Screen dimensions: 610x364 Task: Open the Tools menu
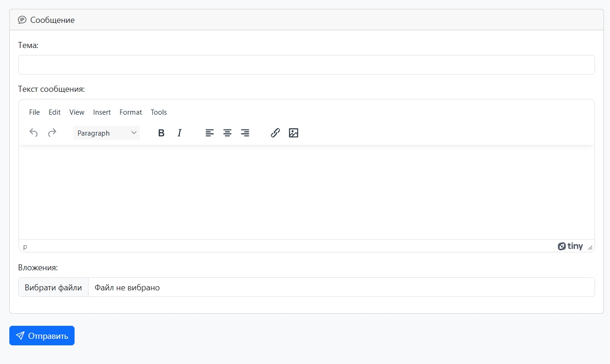coord(159,112)
